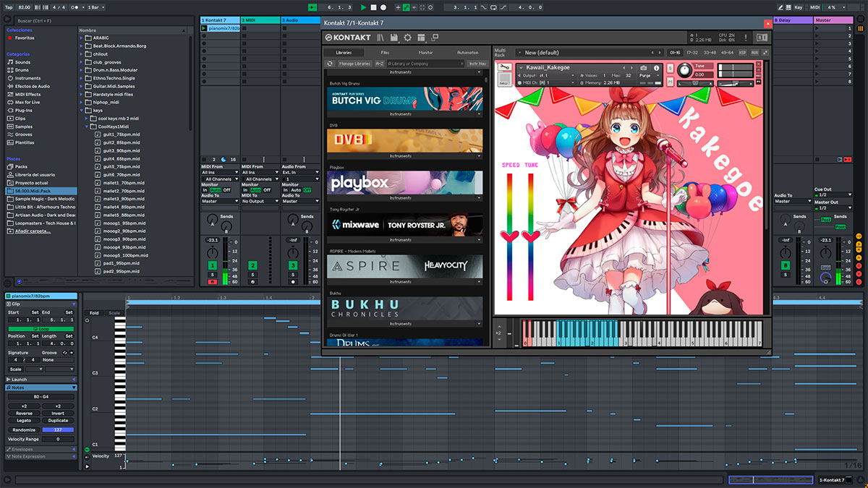Switch to Kontakt Files tab
This screenshot has width=868, height=488.
click(x=384, y=53)
